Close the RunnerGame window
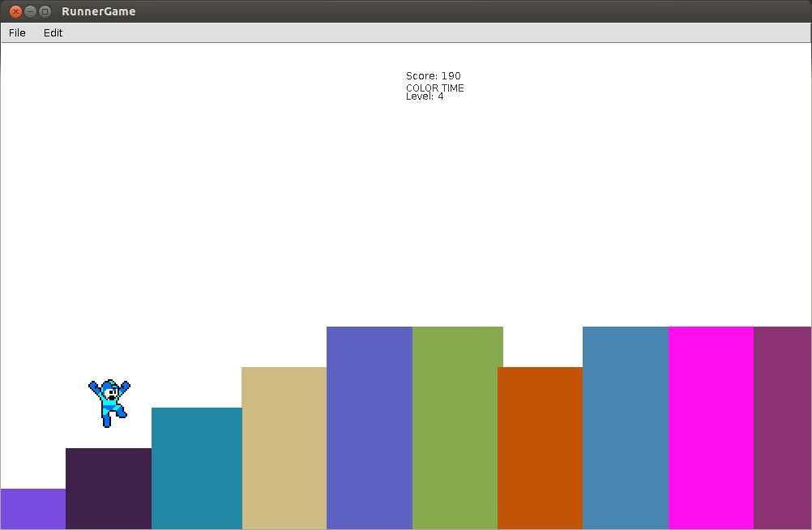The height and width of the screenshot is (530, 812). pos(15,11)
